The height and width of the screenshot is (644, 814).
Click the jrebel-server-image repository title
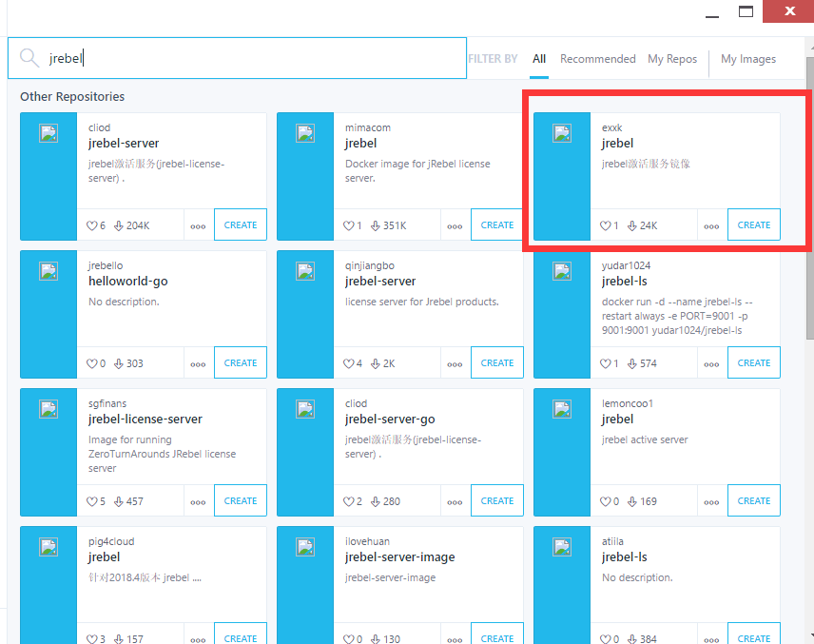pyautogui.click(x=399, y=557)
